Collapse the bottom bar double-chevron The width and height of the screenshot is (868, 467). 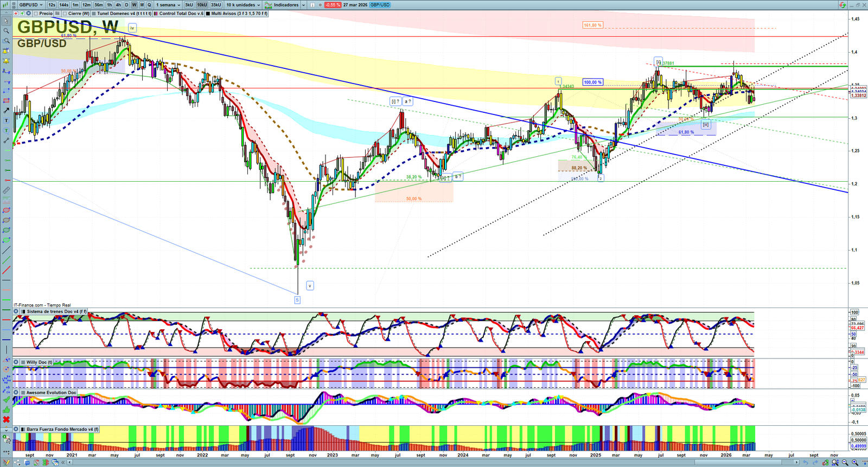click(63, 463)
